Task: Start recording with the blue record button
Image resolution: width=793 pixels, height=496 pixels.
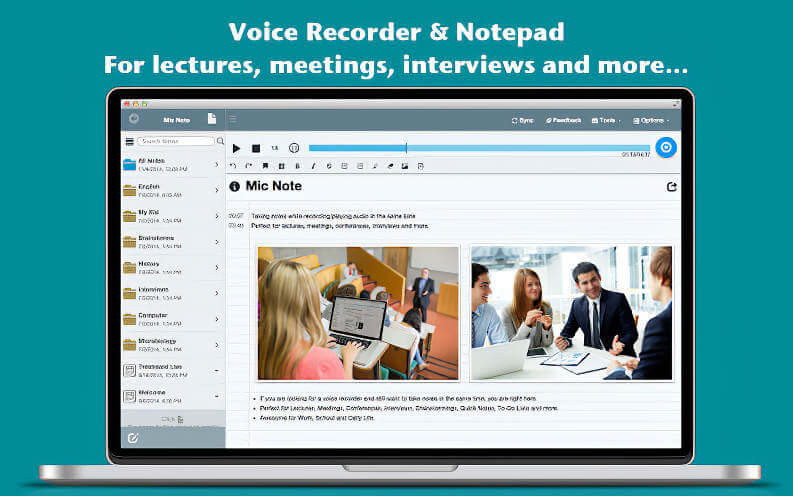Action: coord(667,148)
